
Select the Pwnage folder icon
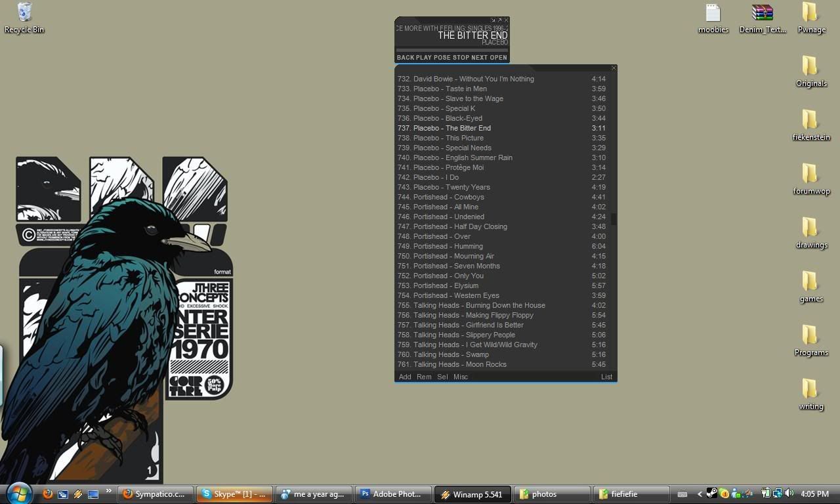(811, 18)
